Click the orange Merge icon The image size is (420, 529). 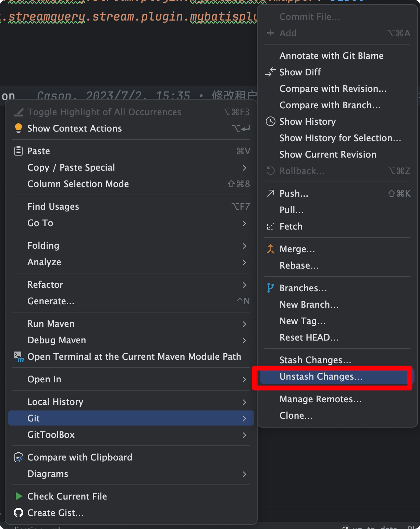[271, 249]
